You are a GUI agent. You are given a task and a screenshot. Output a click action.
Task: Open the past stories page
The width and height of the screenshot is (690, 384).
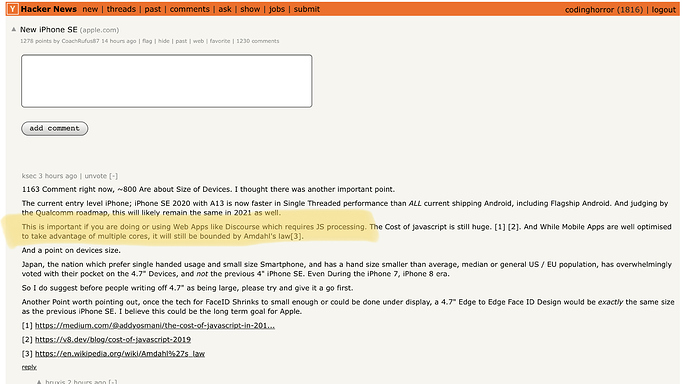point(153,9)
